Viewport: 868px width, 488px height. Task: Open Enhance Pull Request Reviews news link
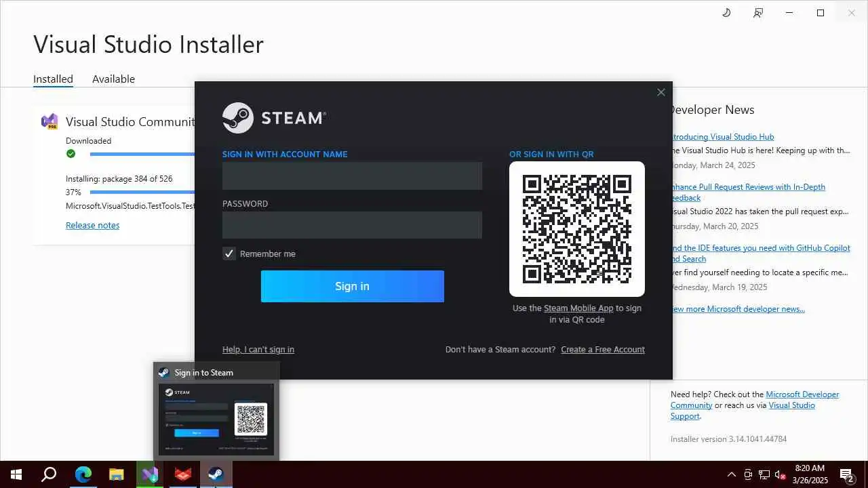pyautogui.click(x=748, y=192)
